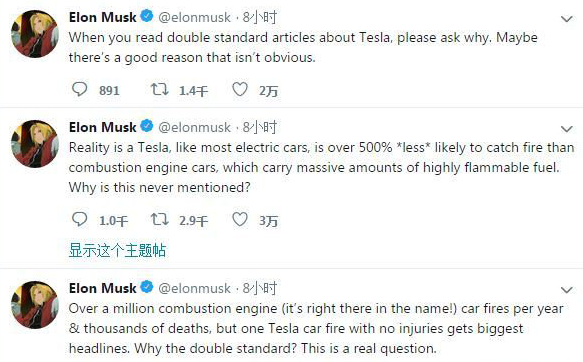
Task: Retweet the 500% less likely tweet
Action: coord(159,219)
